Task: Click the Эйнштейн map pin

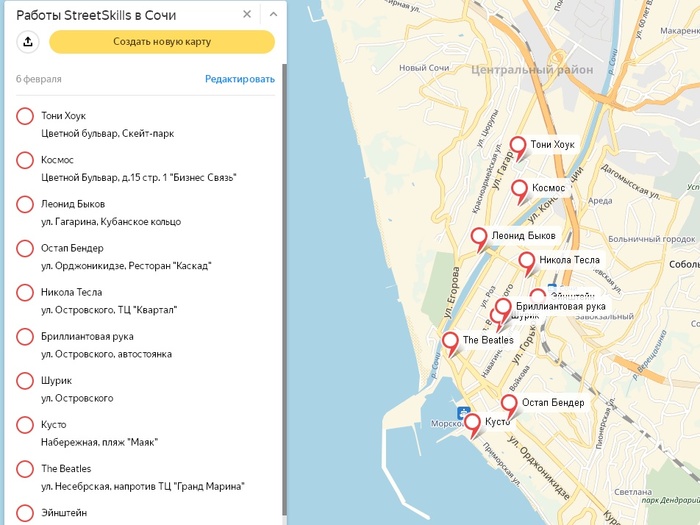Action: click(x=538, y=295)
